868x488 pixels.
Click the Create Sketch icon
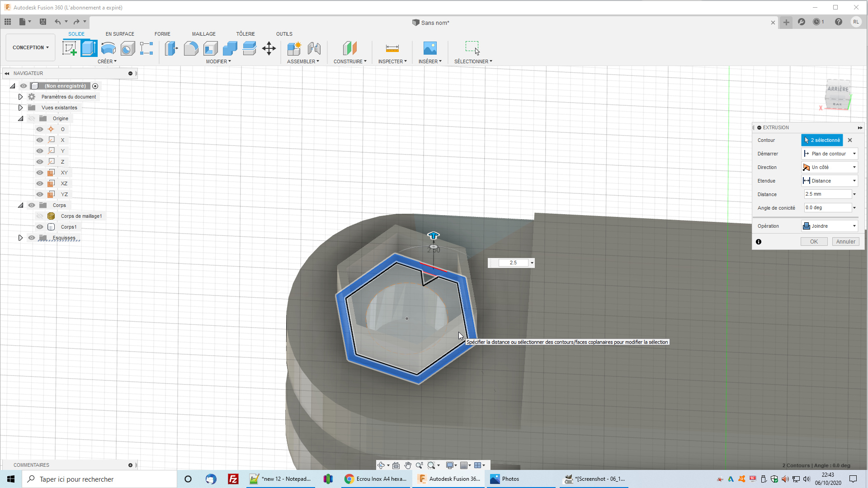pyautogui.click(x=69, y=48)
